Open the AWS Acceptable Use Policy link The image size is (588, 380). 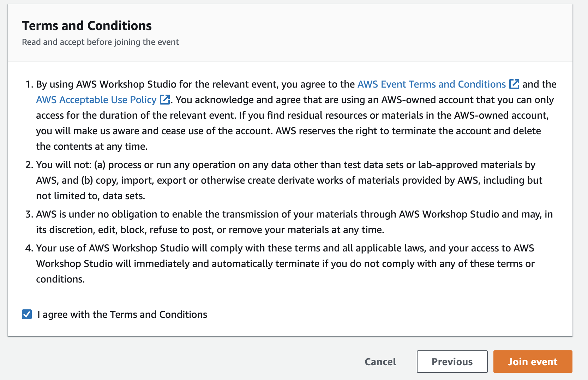click(96, 100)
